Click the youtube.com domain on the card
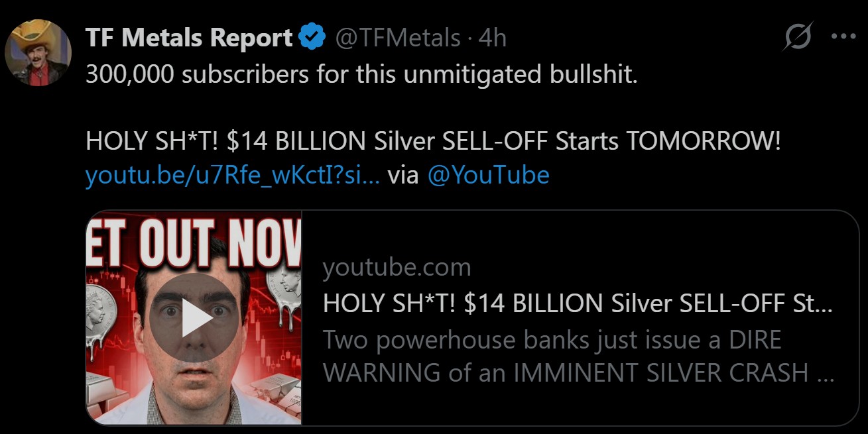The image size is (868, 434). [x=397, y=268]
